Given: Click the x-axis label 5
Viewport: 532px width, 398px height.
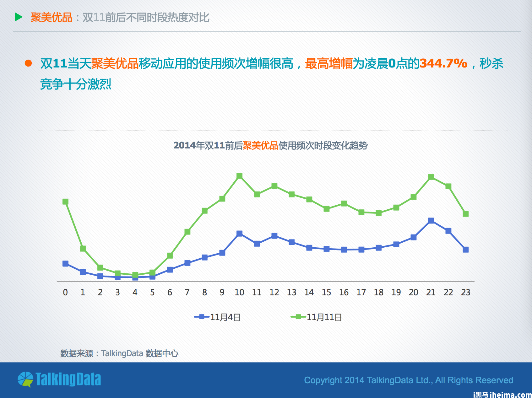Looking at the screenshot, I should click(152, 293).
